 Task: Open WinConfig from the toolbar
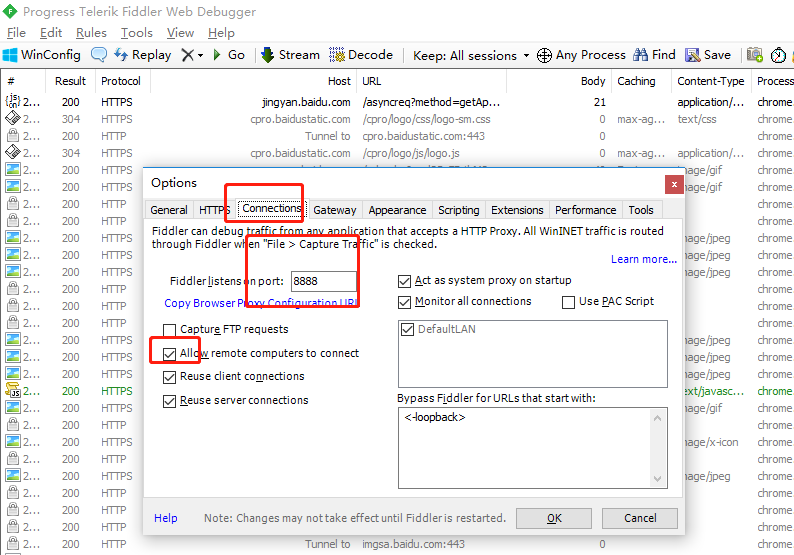[x=42, y=55]
